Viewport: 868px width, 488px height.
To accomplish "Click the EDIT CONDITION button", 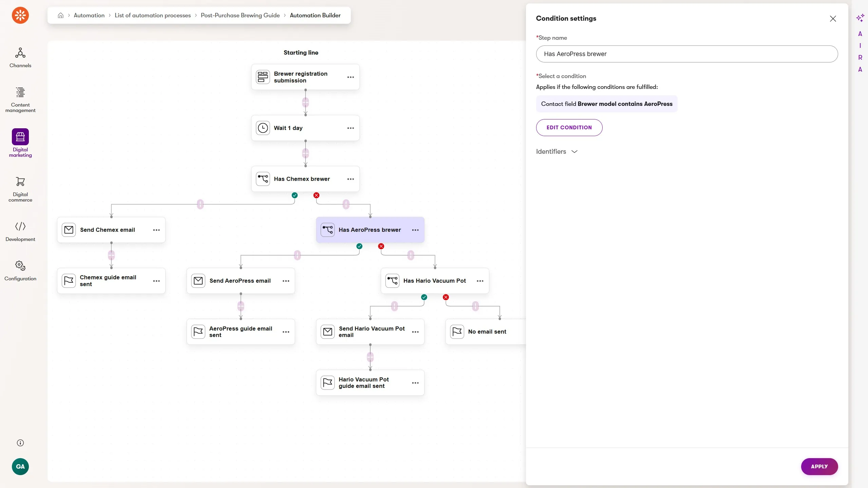I will click(569, 128).
